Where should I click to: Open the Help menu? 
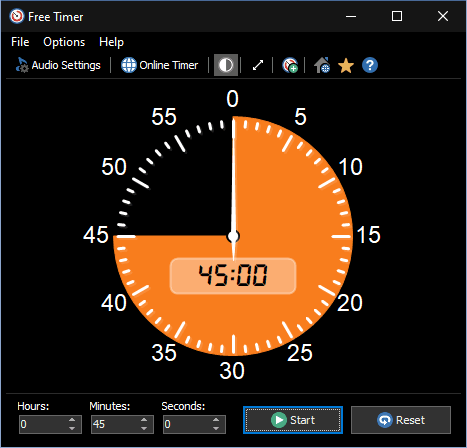pyautogui.click(x=111, y=42)
